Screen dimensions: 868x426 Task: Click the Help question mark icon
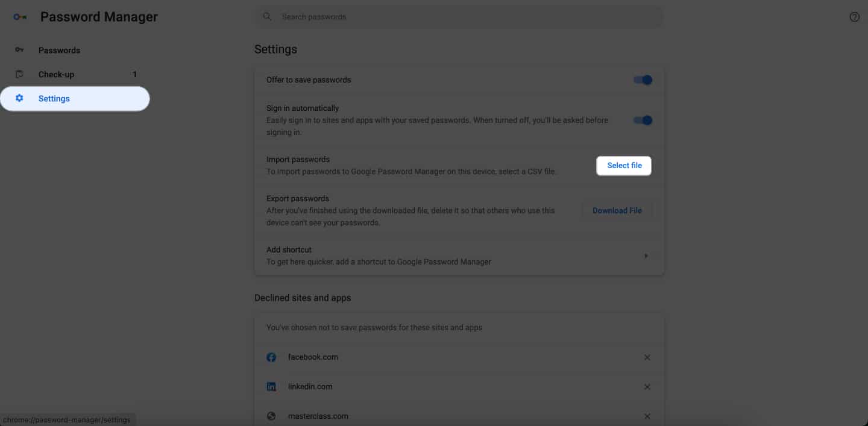pos(854,17)
